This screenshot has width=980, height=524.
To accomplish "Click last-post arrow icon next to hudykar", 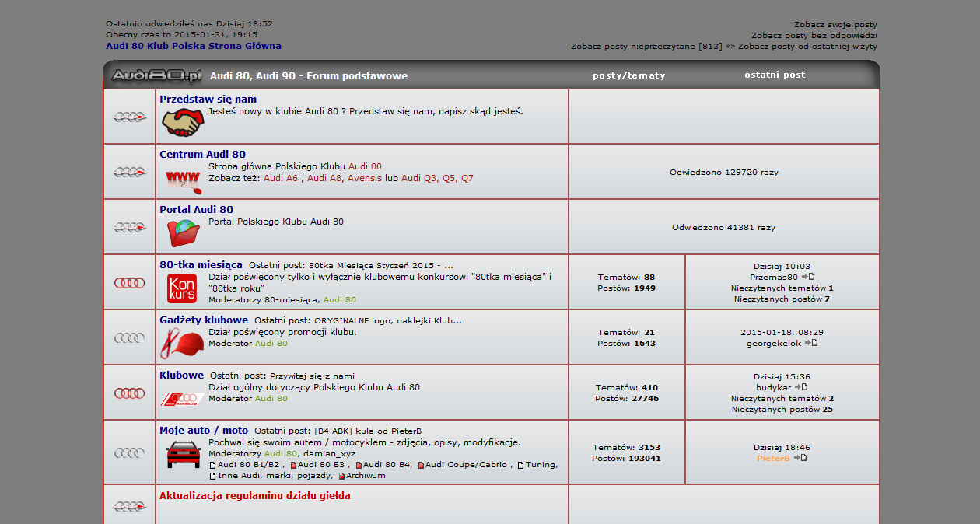I will click(x=801, y=387).
